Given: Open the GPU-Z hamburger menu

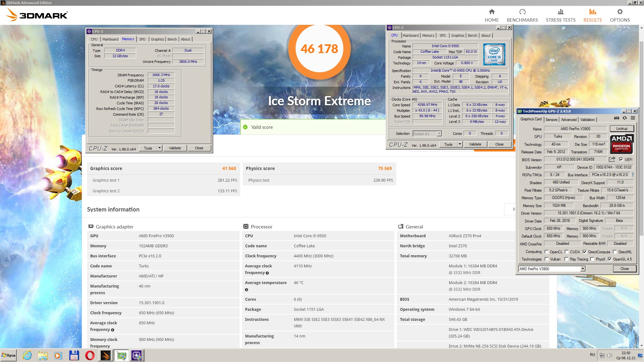Looking at the screenshot, I should click(633, 118).
